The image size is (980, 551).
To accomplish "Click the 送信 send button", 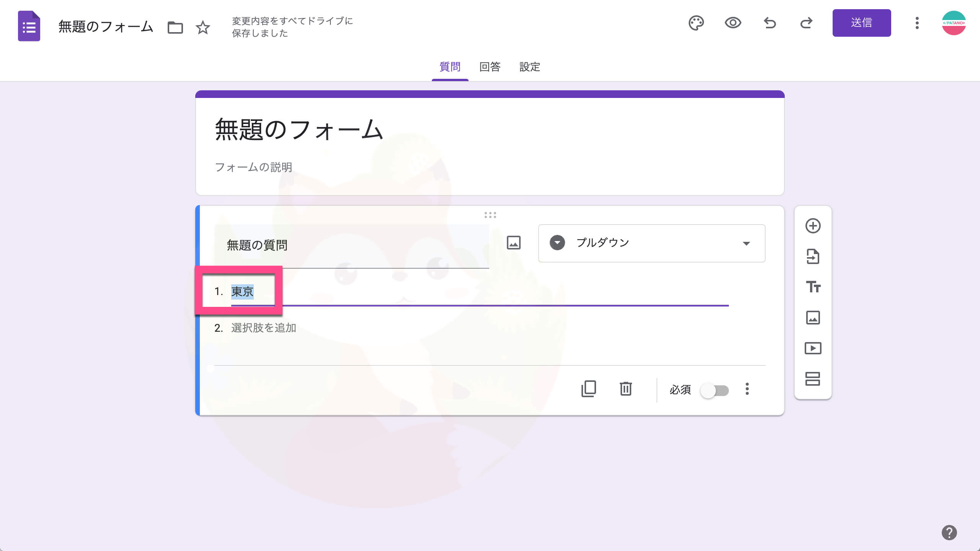I will coord(861,23).
